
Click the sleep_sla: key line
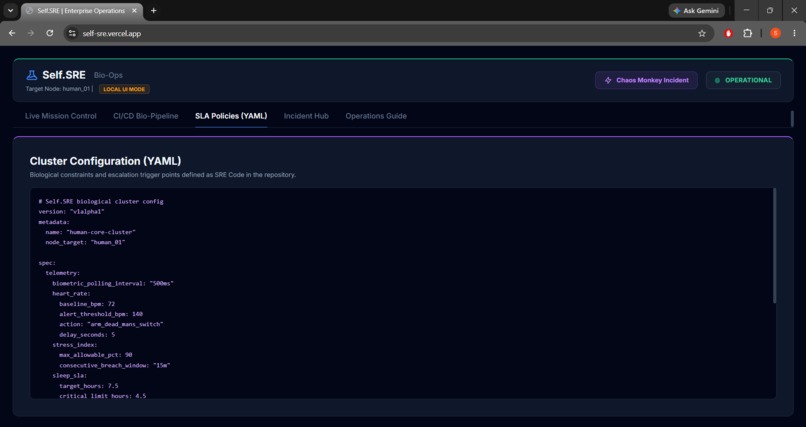coord(69,376)
